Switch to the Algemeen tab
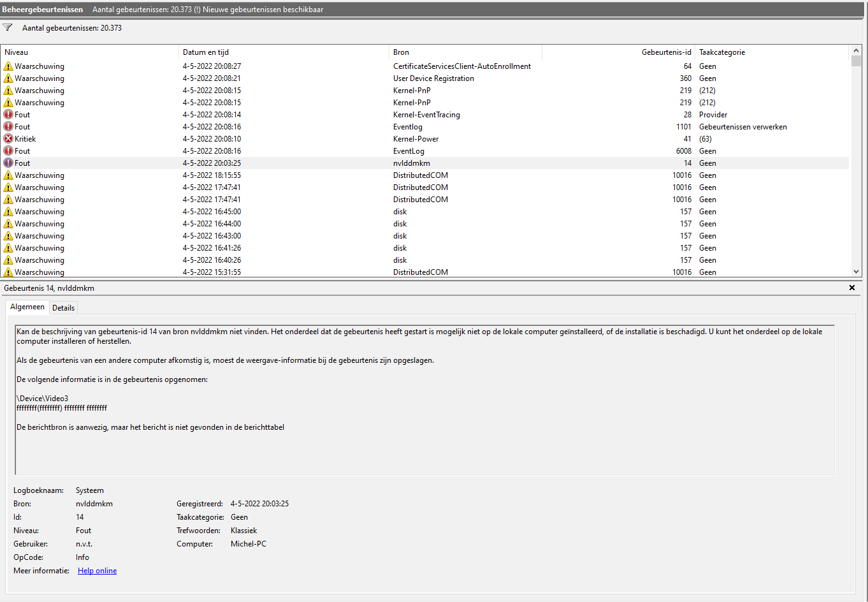Viewport: 868px width, 602px height. click(27, 307)
